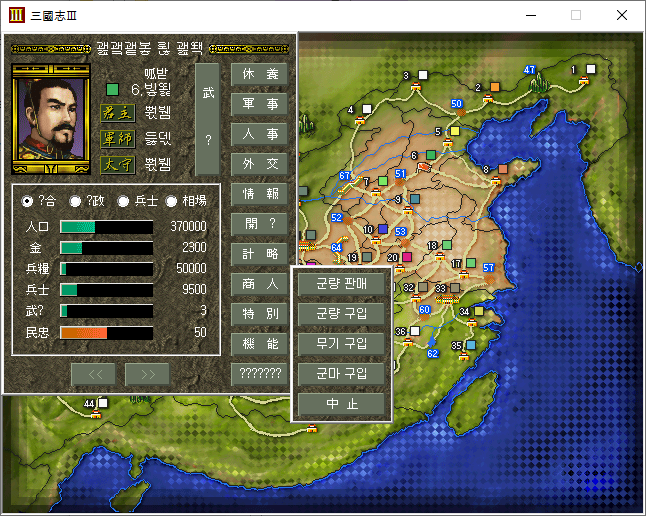Image resolution: width=646 pixels, height=516 pixels.
Task: Click city 33 gray square marker
Action: (x=455, y=287)
